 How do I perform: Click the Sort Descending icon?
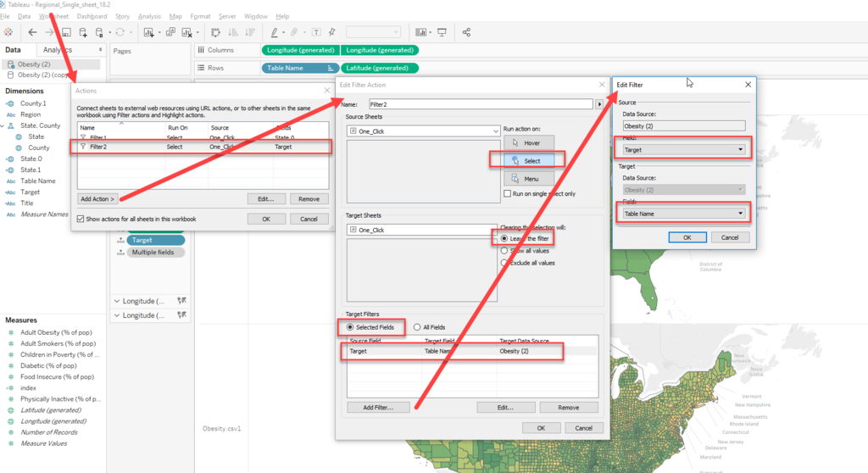click(250, 32)
